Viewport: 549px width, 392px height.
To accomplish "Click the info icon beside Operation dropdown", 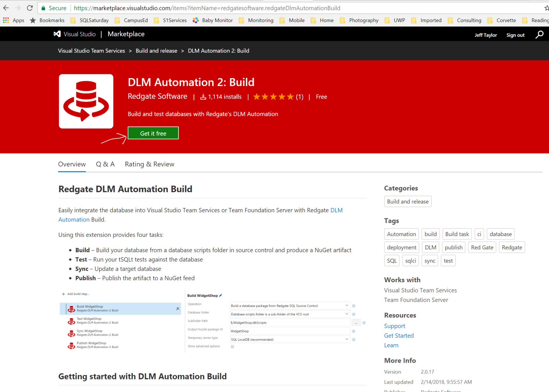I will tap(354, 306).
